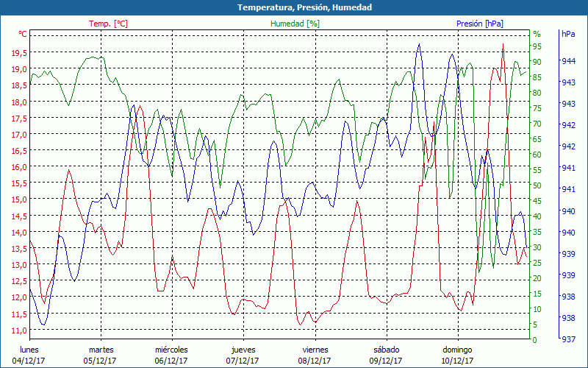This screenshot has height=368, width=588.
Task: Select the red Temp. [ºC] legend label
Action: pos(108,24)
